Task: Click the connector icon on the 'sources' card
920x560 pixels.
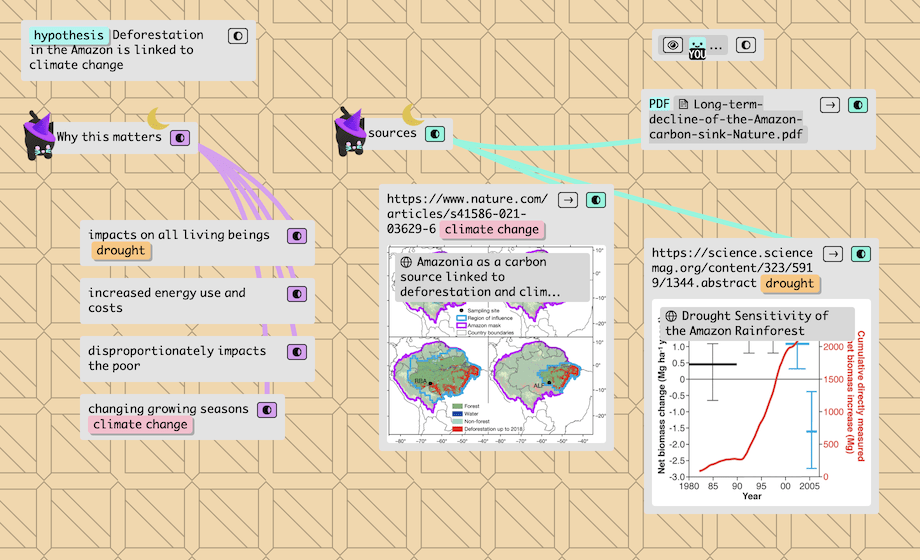Action: click(435, 133)
